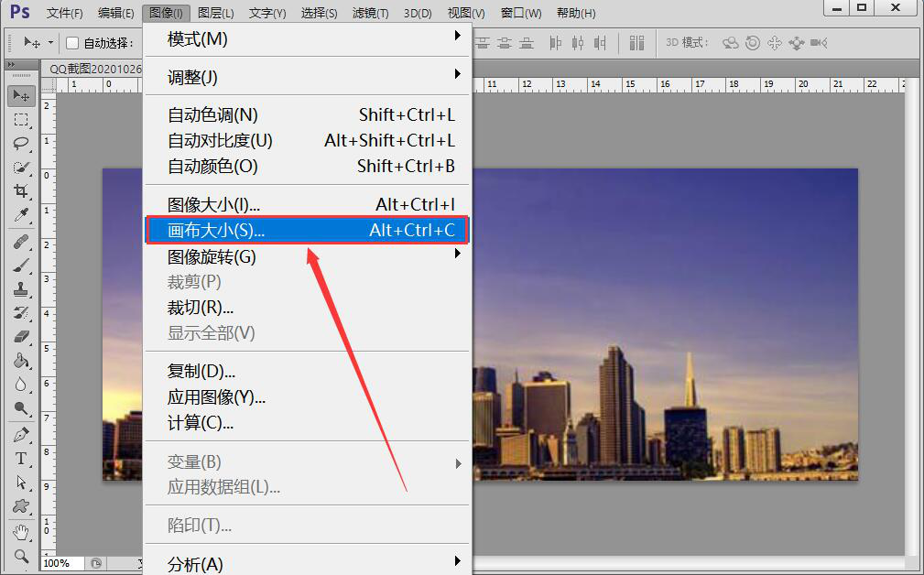Select the Blur tool
The width and height of the screenshot is (924, 575).
coord(21,385)
